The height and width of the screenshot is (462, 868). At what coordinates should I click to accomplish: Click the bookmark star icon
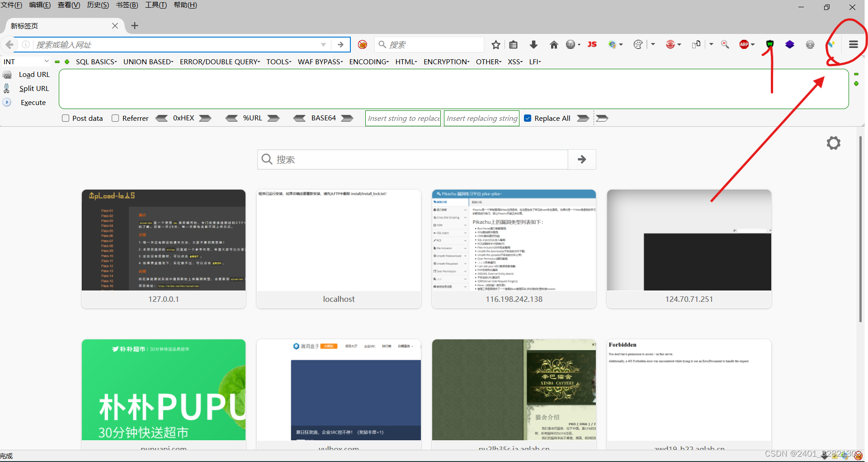tap(496, 44)
